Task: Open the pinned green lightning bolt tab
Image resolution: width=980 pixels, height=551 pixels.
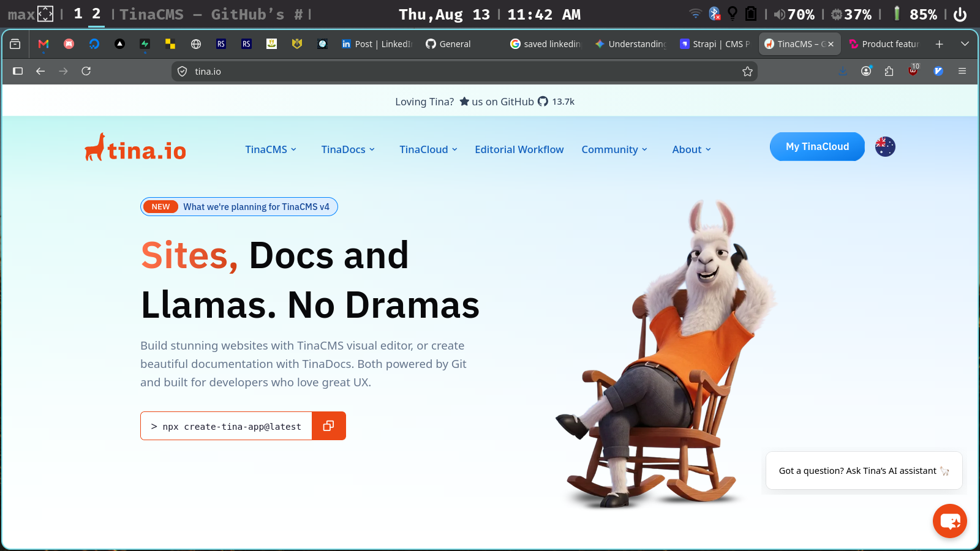Action: pyautogui.click(x=145, y=44)
